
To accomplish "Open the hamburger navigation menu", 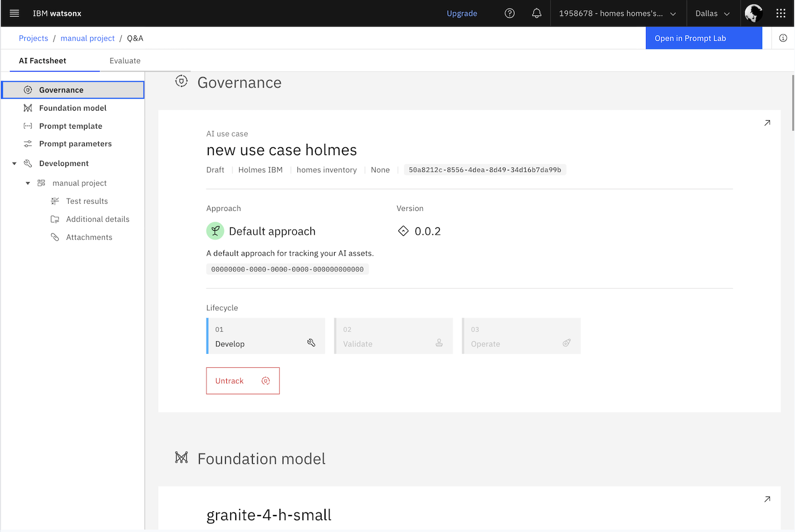I will pyautogui.click(x=15, y=13).
